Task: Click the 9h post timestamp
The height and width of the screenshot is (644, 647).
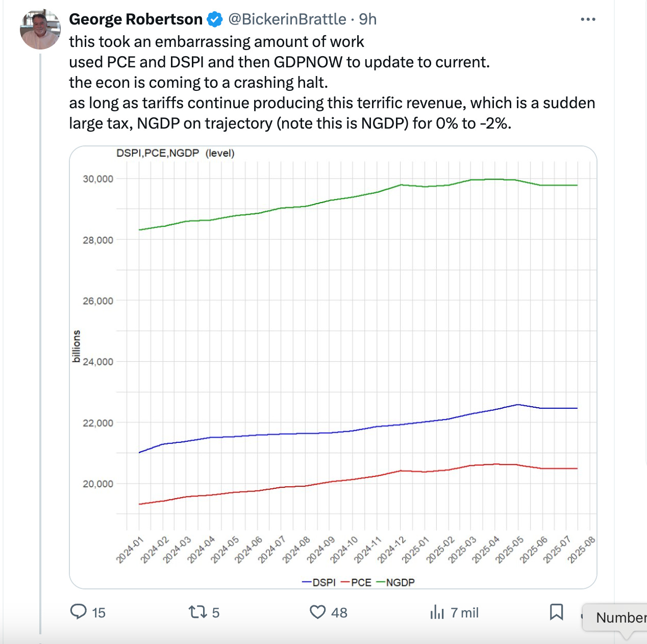Action: pos(367,19)
